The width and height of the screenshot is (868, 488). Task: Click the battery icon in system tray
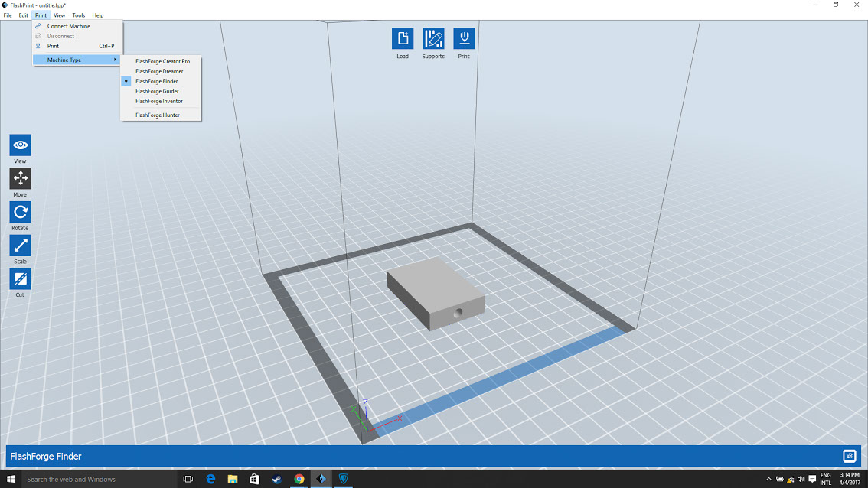point(779,479)
